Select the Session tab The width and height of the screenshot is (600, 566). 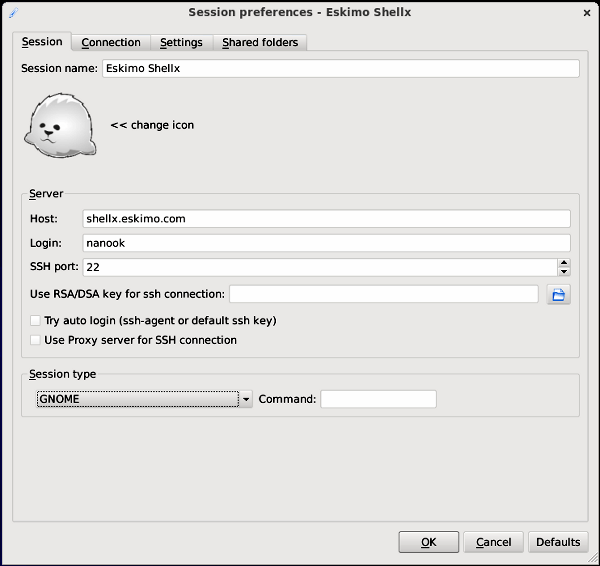(42, 41)
